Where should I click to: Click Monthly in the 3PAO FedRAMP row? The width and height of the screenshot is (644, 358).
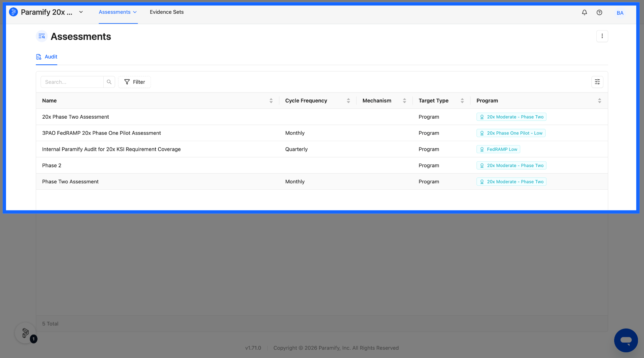tap(295, 133)
